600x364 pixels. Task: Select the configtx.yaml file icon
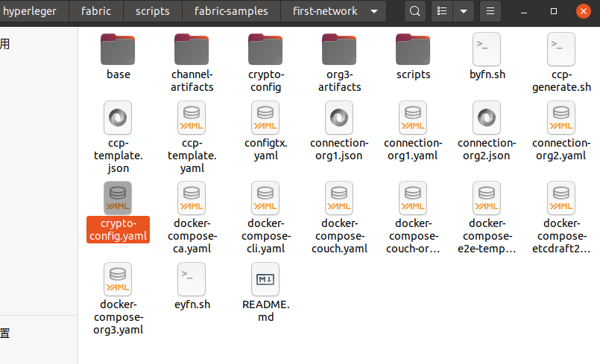[x=265, y=118]
